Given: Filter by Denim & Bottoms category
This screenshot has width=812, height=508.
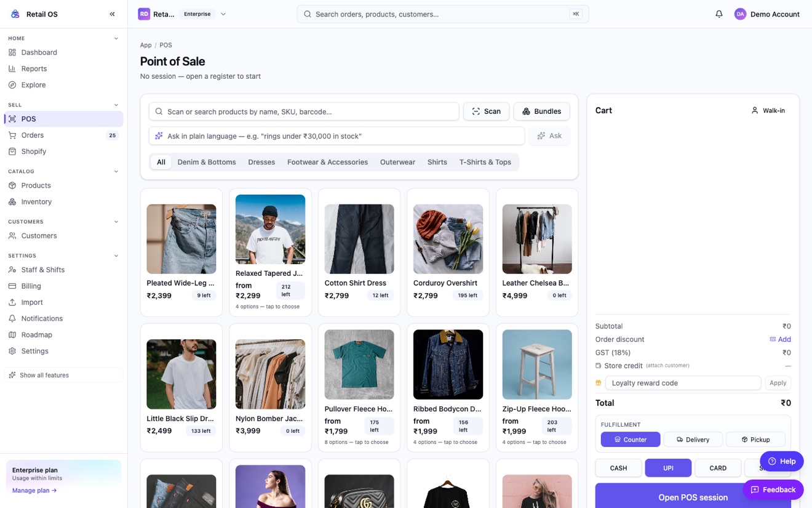Looking at the screenshot, I should [x=207, y=162].
